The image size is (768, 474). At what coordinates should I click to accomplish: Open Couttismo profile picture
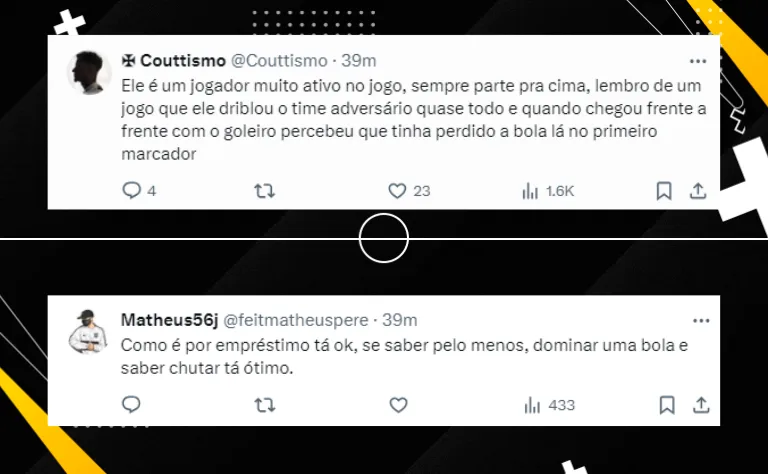[x=89, y=72]
